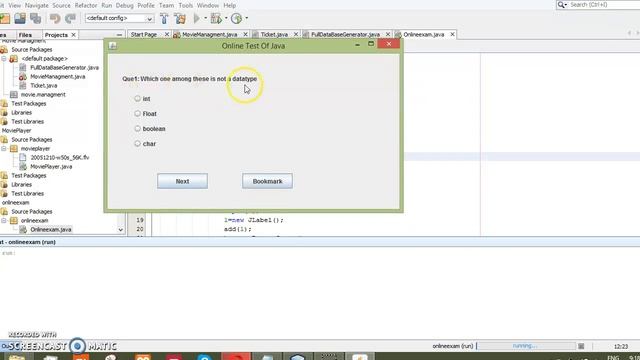Image resolution: width=640 pixels, height=360 pixels.
Task: Click the file icon beside Onlineexam.java in tree
Action: tap(23, 229)
